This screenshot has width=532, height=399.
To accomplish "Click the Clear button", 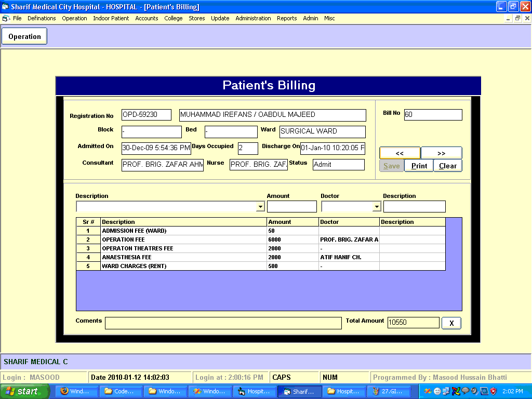I will pyautogui.click(x=448, y=166).
